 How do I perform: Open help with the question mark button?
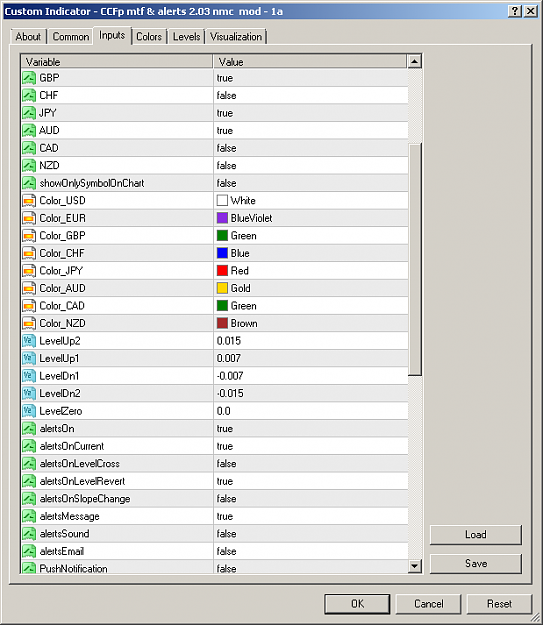click(515, 11)
